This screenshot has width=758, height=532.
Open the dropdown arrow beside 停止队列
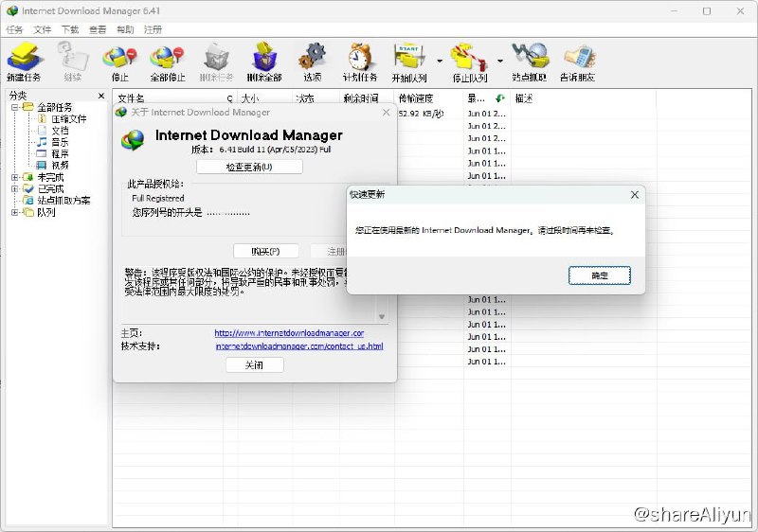(x=499, y=60)
